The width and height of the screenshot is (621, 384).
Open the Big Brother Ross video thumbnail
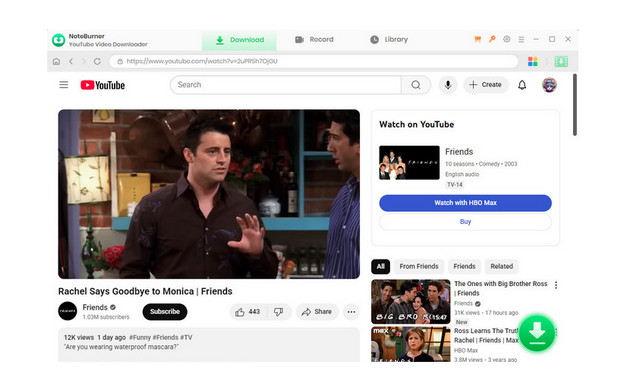pos(411,302)
